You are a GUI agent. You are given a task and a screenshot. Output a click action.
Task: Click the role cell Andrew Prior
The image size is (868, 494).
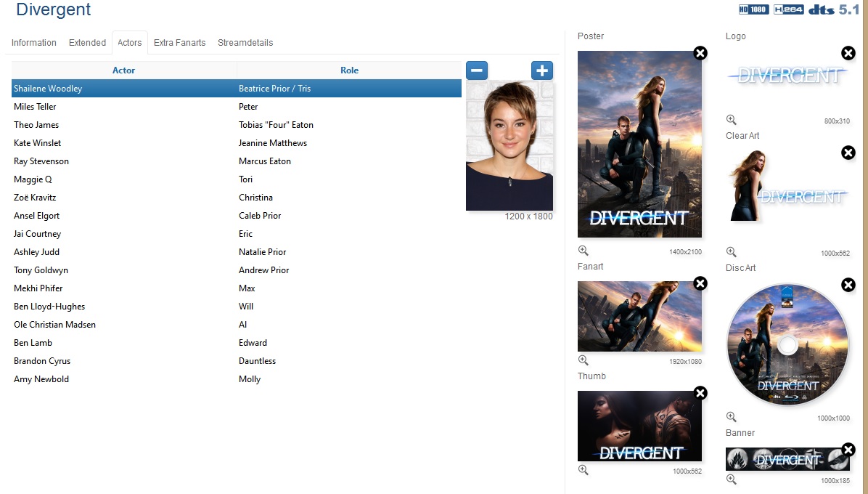tap(264, 270)
